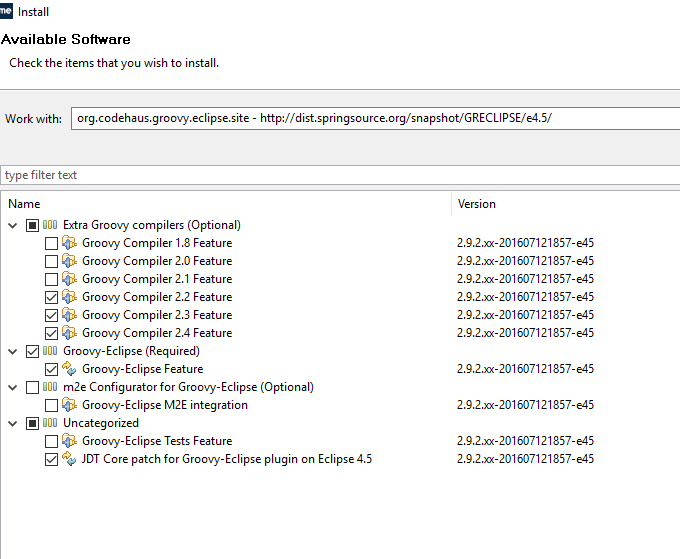The width and height of the screenshot is (680, 559).
Task: Click the Extra Groovy compilers category icon
Action: point(50,225)
